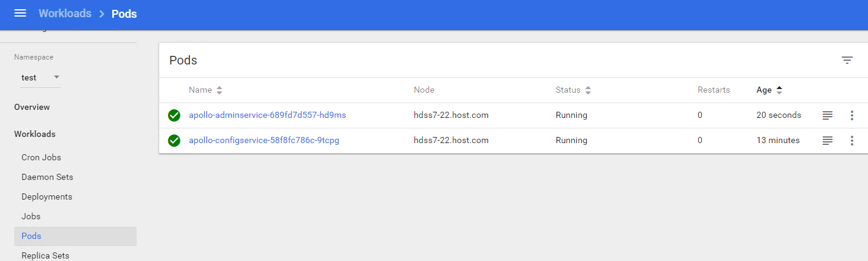View logs icon for apollo-configservice pod

[x=828, y=141]
